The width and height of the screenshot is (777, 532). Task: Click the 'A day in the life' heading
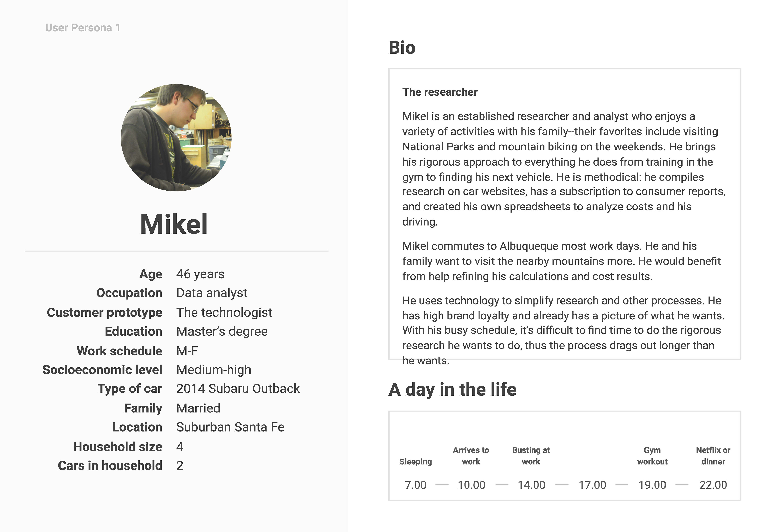[x=452, y=389]
